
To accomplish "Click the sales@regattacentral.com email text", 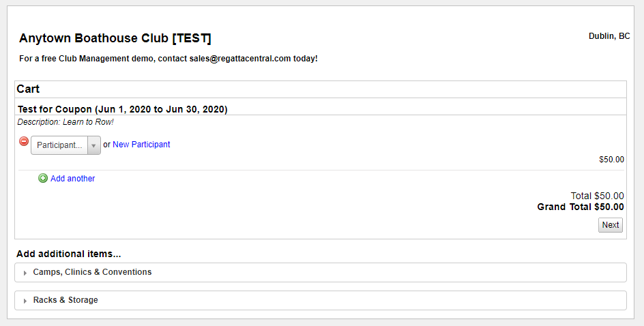I will pos(240,59).
